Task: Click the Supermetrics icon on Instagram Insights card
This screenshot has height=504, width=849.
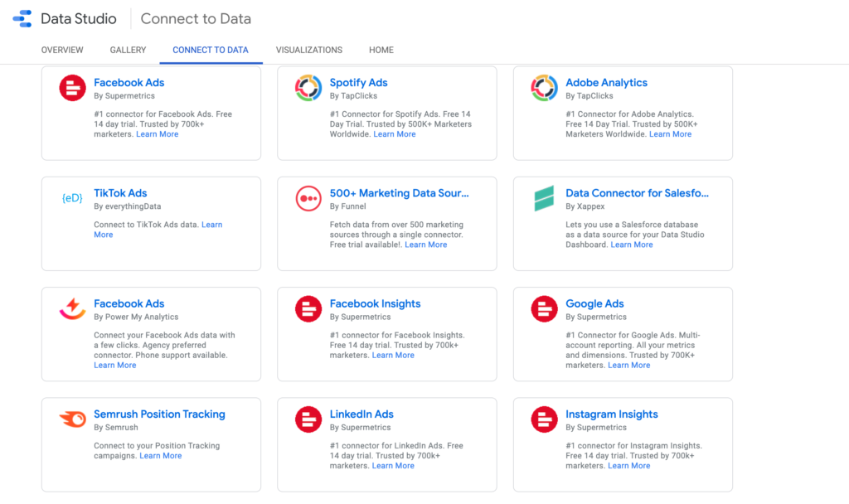Action: pos(544,419)
